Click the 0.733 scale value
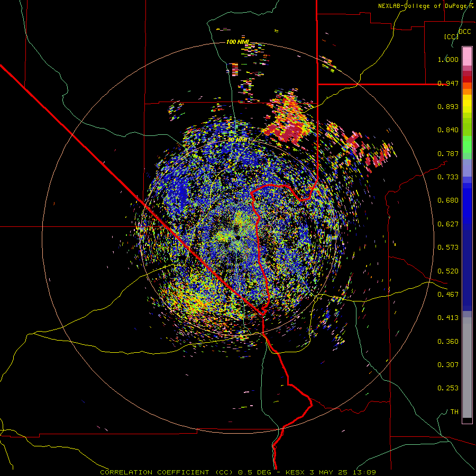This screenshot has height=476, width=476. [448, 177]
